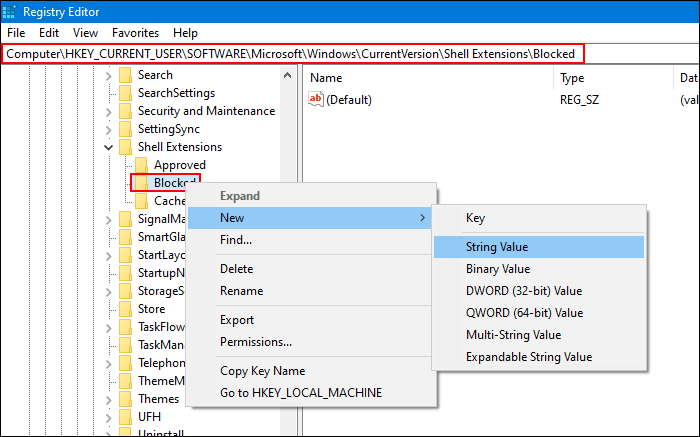Expand the UFH key
Image resolution: width=700 pixels, height=437 pixels.
108,418
